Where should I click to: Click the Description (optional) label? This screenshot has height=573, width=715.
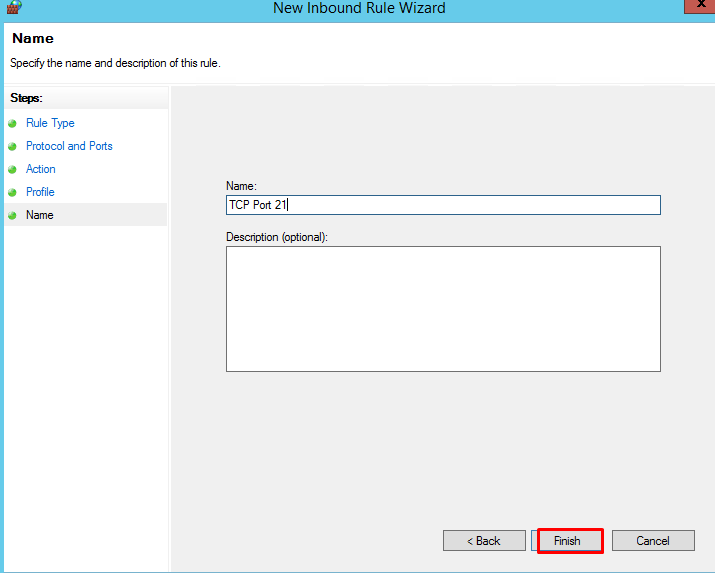[x=277, y=237]
